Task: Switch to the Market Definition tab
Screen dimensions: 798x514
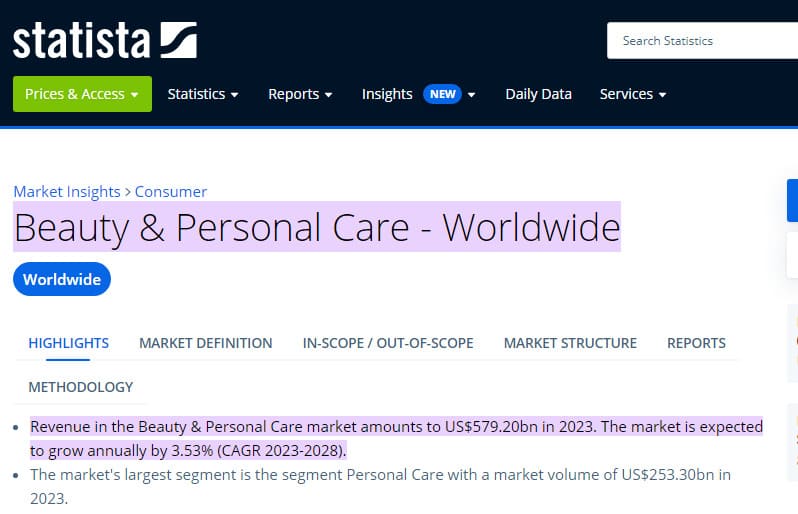Action: [x=206, y=343]
